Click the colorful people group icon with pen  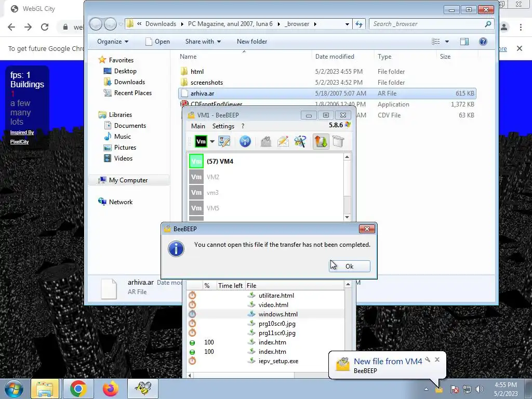[x=300, y=141]
